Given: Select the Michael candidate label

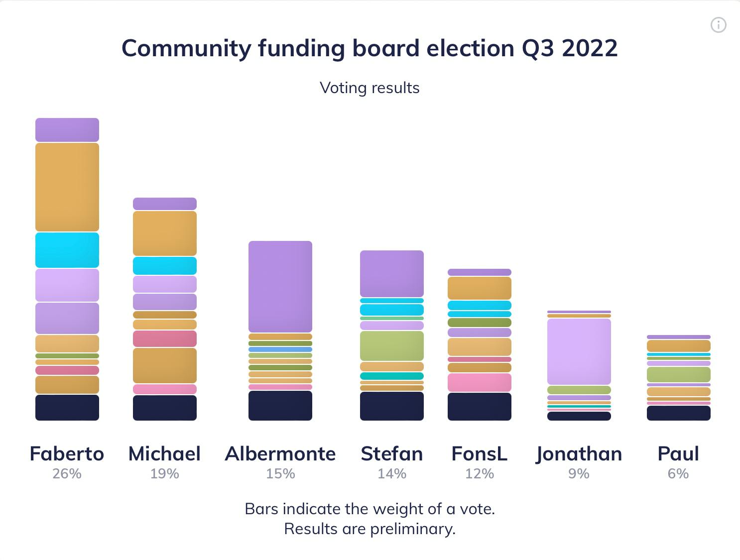Looking at the screenshot, I should 164,453.
